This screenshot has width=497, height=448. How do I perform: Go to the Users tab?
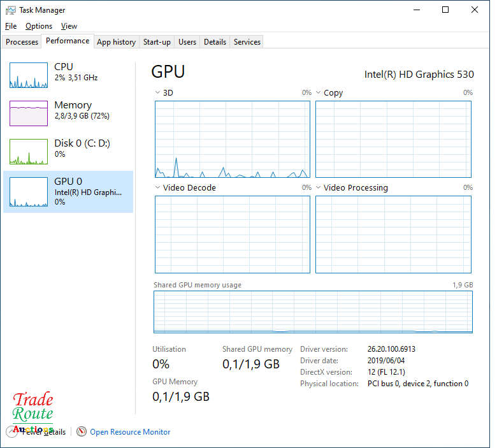[x=187, y=42]
